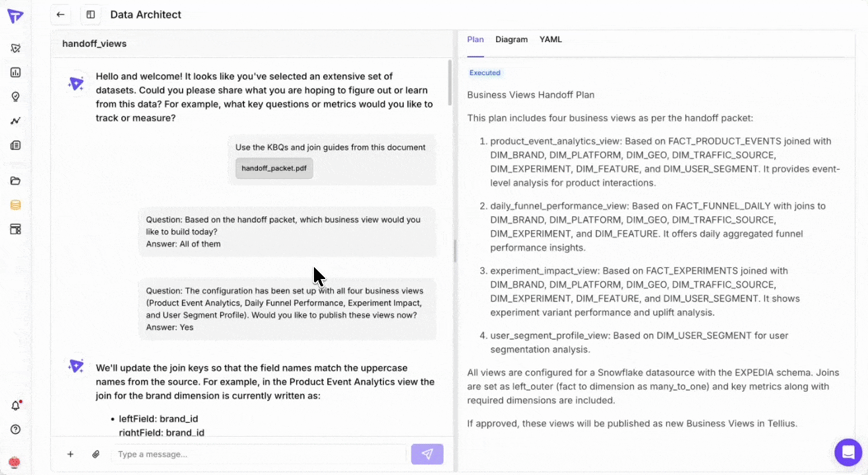Go back using the arrow button

[61, 15]
